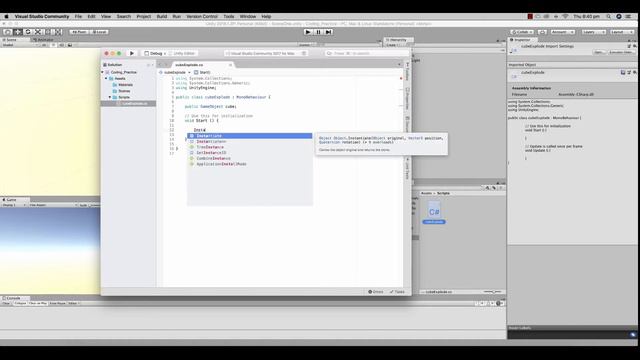
Task: Show the Errors pad
Action: coord(376,292)
